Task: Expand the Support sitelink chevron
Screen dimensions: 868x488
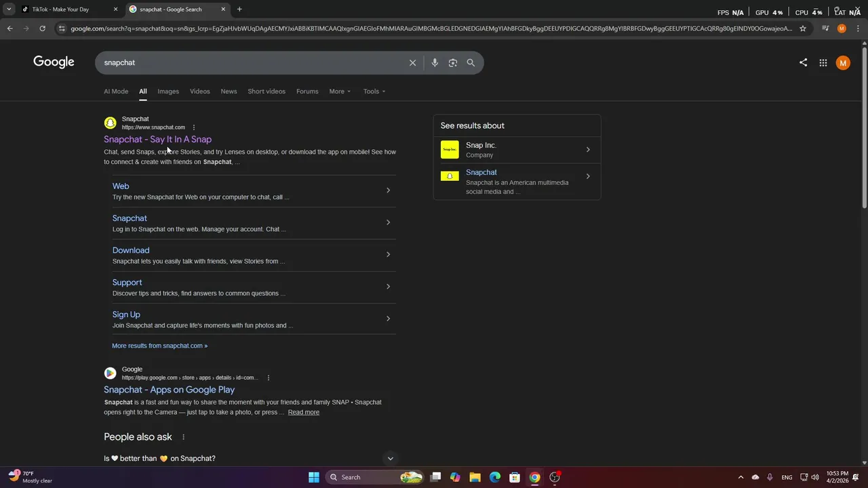Action: [388, 287]
